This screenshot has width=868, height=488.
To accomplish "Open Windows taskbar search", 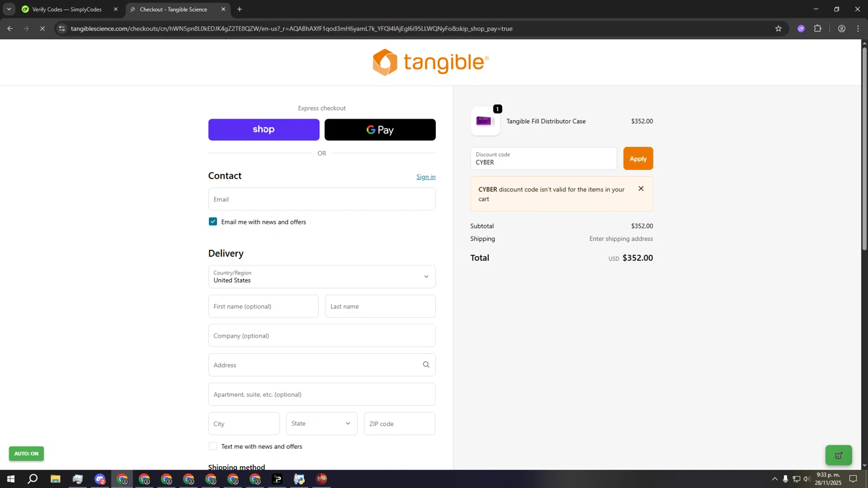I will (33, 479).
